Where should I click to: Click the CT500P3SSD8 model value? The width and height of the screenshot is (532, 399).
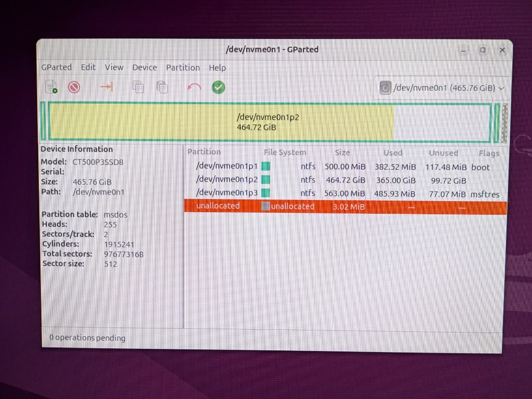[x=98, y=162]
